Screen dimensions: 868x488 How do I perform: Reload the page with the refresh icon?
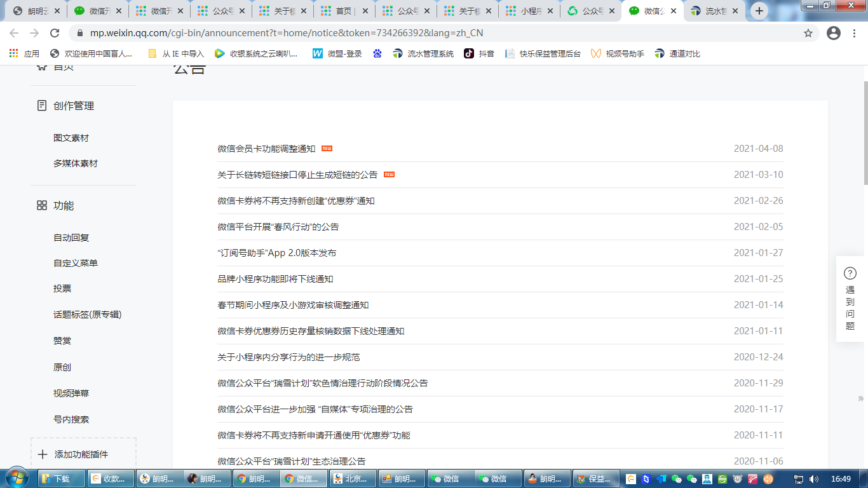click(55, 33)
